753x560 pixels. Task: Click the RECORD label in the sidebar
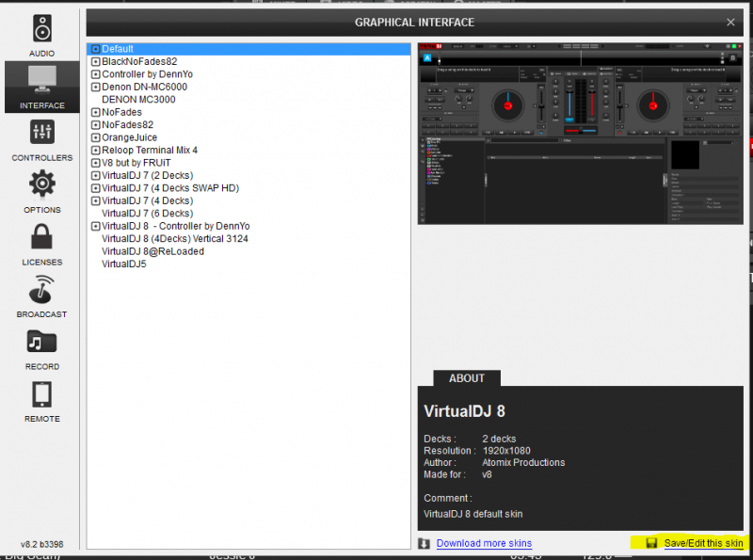[42, 367]
